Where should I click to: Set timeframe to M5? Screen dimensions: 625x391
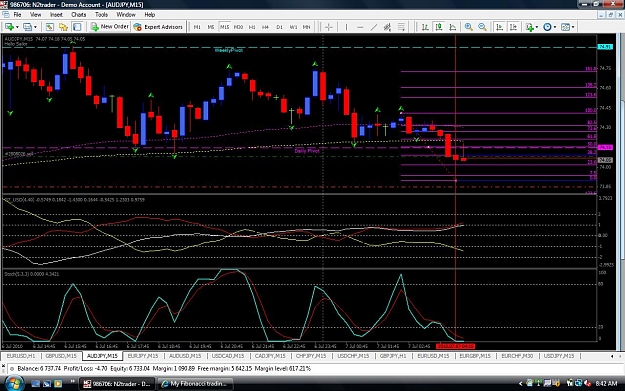(x=210, y=27)
